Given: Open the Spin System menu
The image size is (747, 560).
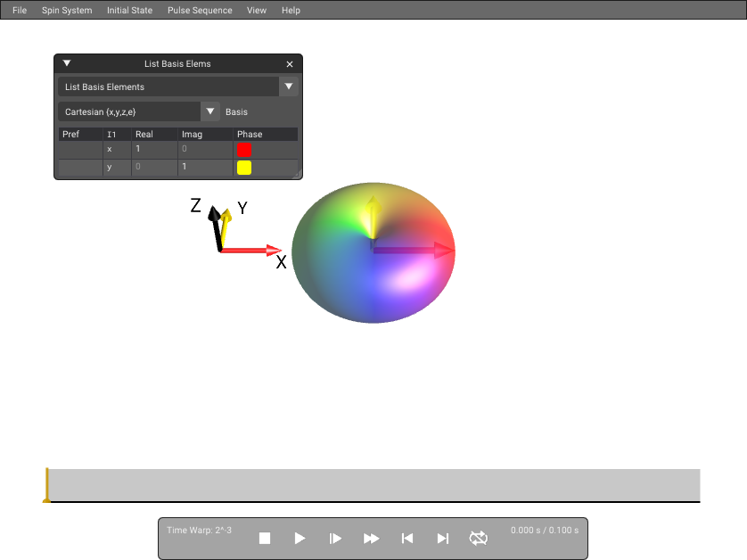Looking at the screenshot, I should point(67,10).
